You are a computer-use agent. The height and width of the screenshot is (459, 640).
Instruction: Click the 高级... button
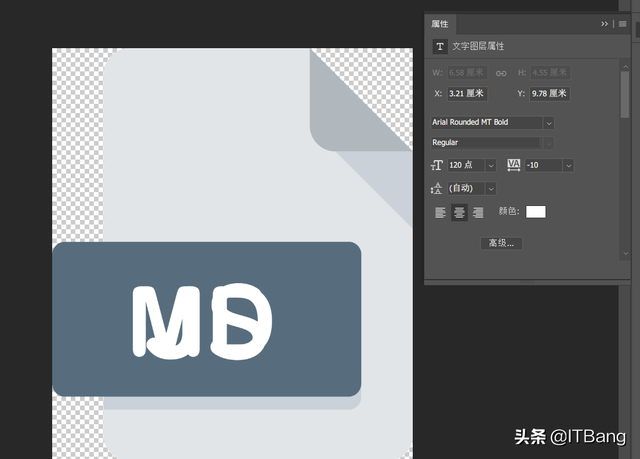[501, 244]
